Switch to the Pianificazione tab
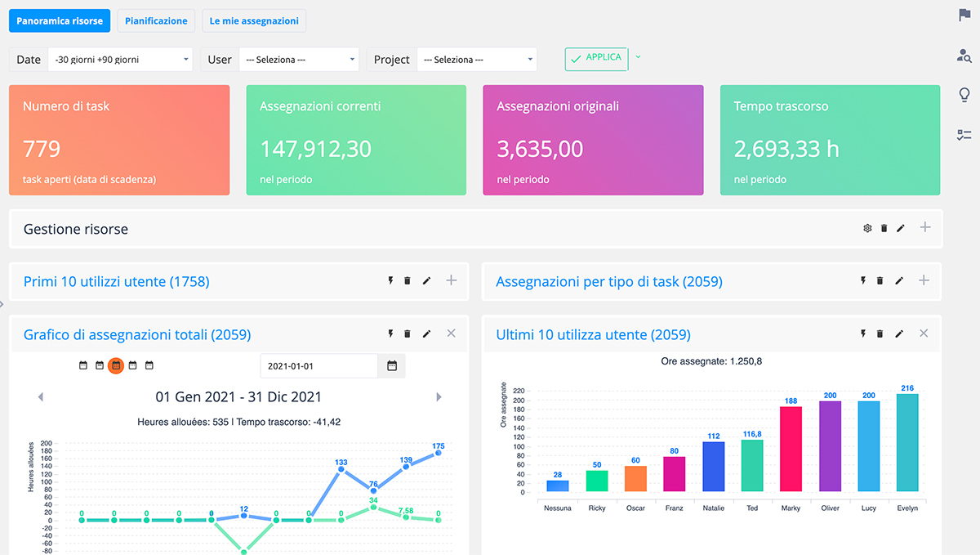 [x=156, y=20]
